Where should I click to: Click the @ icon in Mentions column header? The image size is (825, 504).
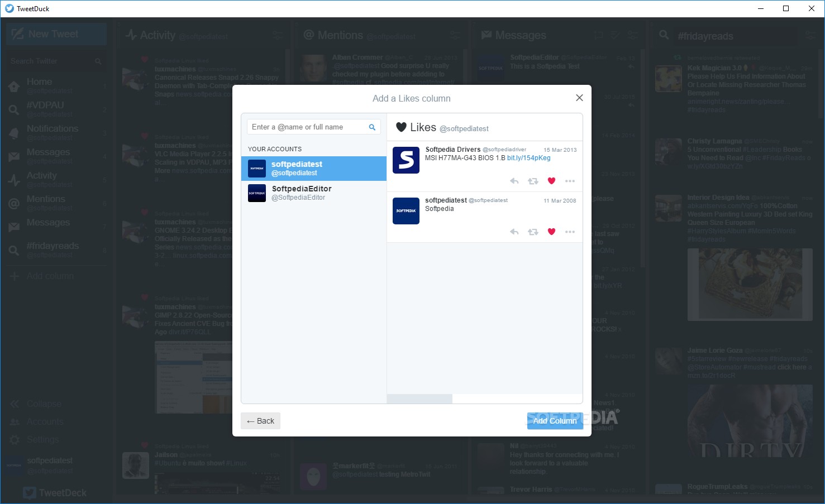tap(308, 35)
